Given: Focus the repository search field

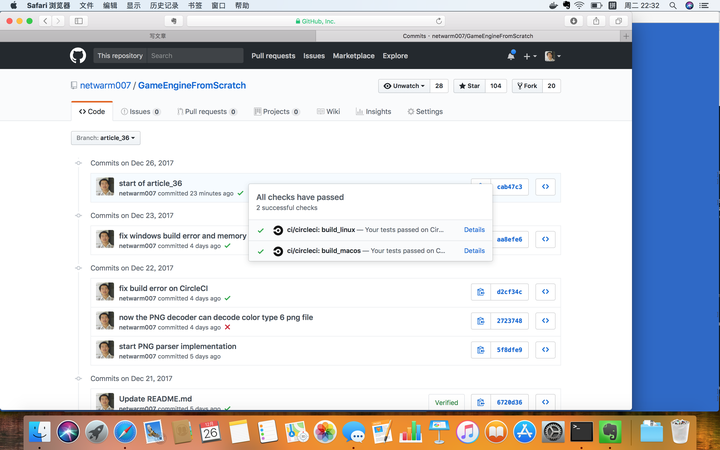Looking at the screenshot, I should (195, 56).
